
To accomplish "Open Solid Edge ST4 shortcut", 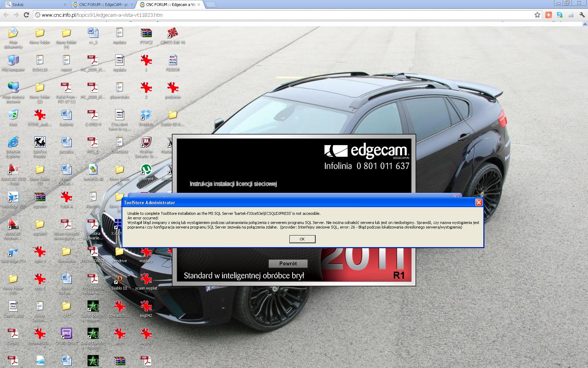I will tap(13, 255).
